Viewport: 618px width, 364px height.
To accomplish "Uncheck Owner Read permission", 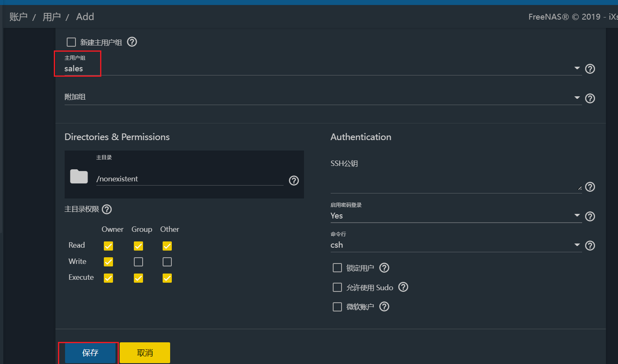I will coord(108,246).
